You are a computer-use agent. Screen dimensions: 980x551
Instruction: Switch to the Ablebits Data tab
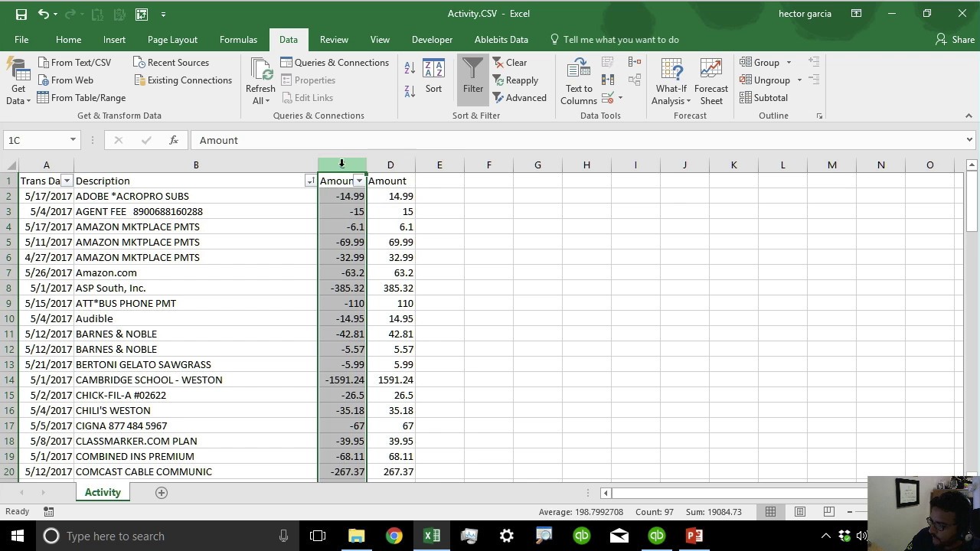pyautogui.click(x=501, y=40)
